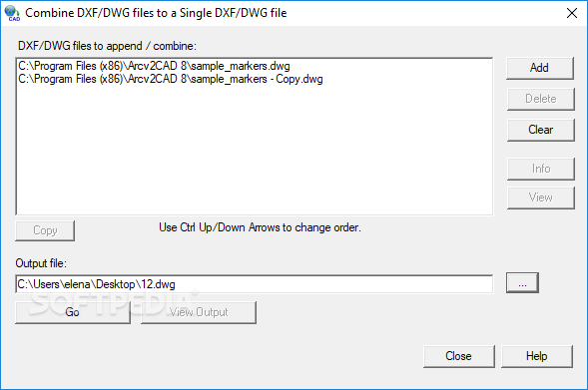Click the View button beside the file list
588x390 pixels.
click(x=540, y=197)
